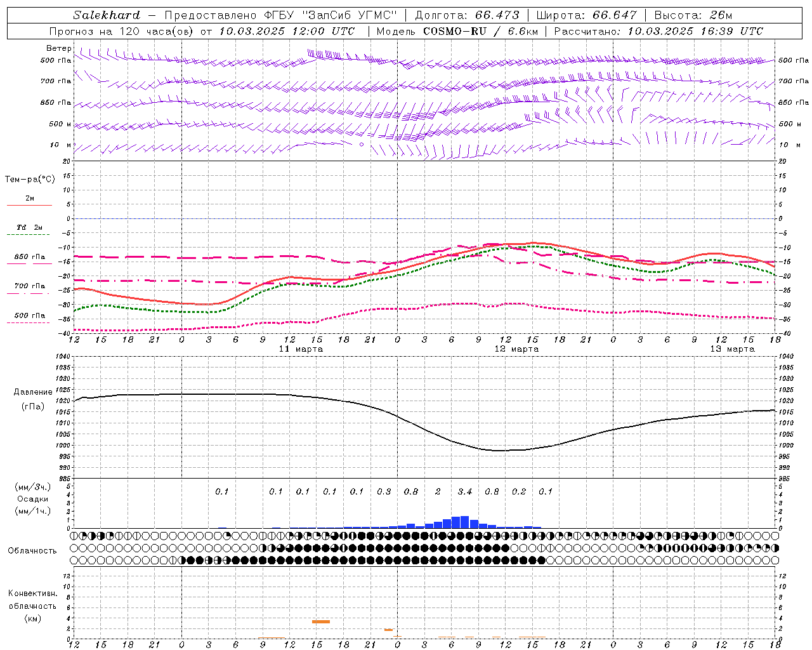Click the 'Ветер' wind panel label
The width and height of the screenshot is (812, 650).
(59, 48)
